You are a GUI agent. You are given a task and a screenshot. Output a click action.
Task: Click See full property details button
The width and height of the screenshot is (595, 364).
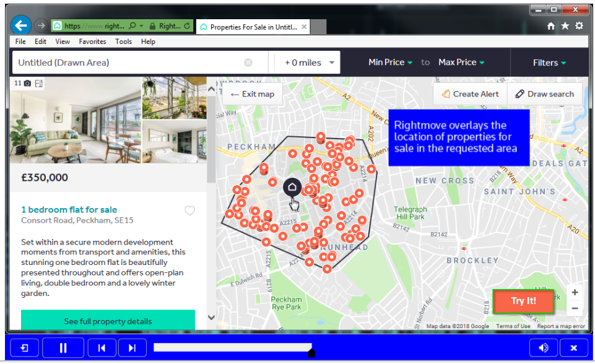tap(108, 321)
